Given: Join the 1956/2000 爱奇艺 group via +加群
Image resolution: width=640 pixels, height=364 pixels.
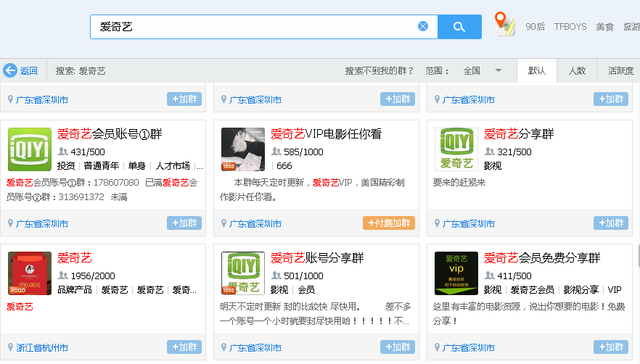Looking at the screenshot, I should click(184, 347).
